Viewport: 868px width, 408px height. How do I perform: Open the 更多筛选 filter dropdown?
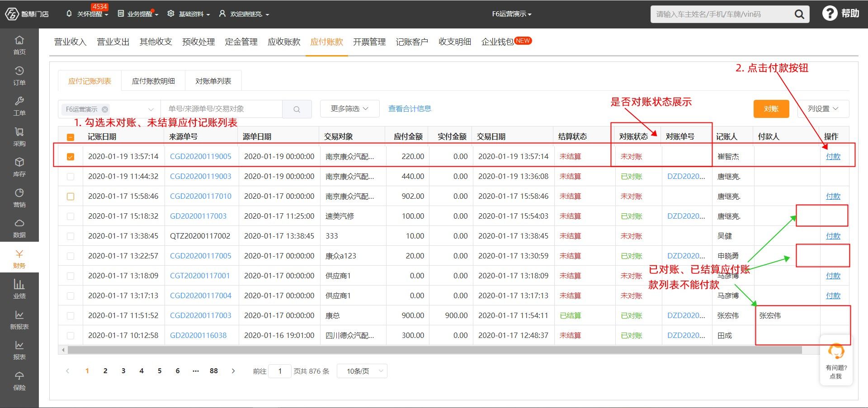coord(349,109)
